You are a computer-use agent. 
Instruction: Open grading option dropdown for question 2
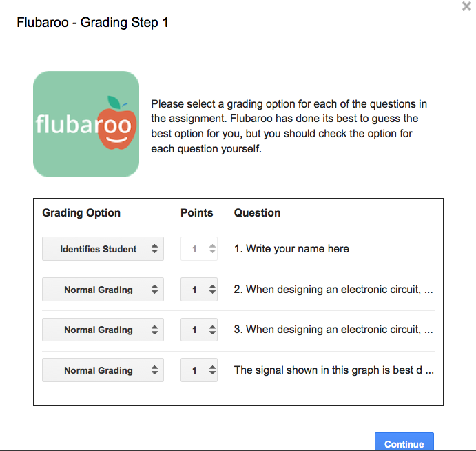(103, 290)
